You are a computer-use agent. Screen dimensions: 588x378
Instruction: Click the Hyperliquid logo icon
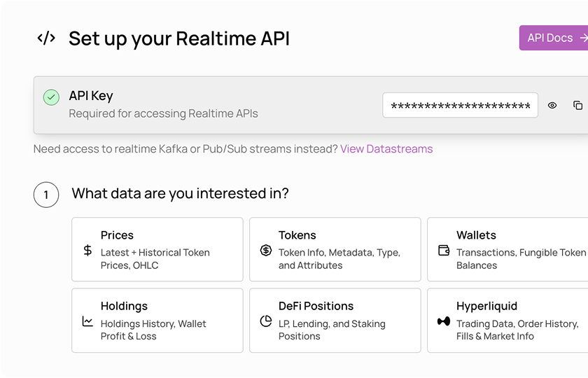click(444, 321)
